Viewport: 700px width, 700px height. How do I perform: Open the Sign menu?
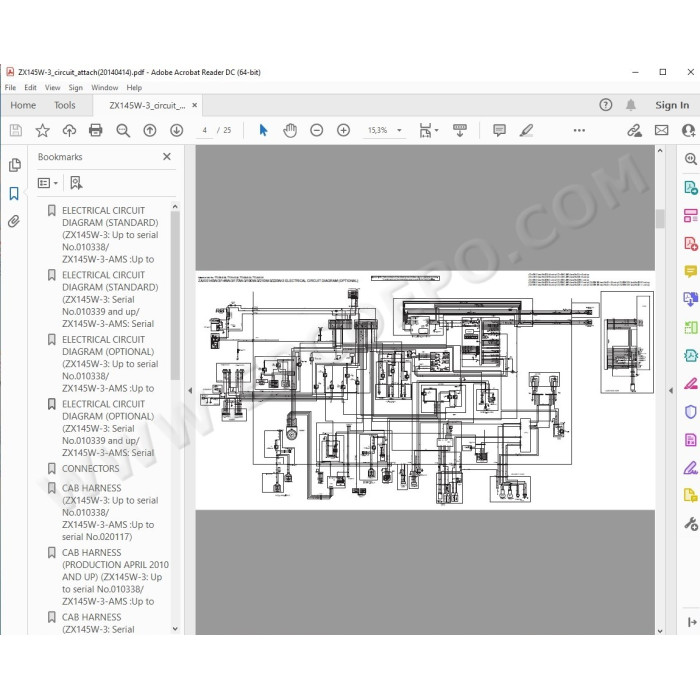75,88
